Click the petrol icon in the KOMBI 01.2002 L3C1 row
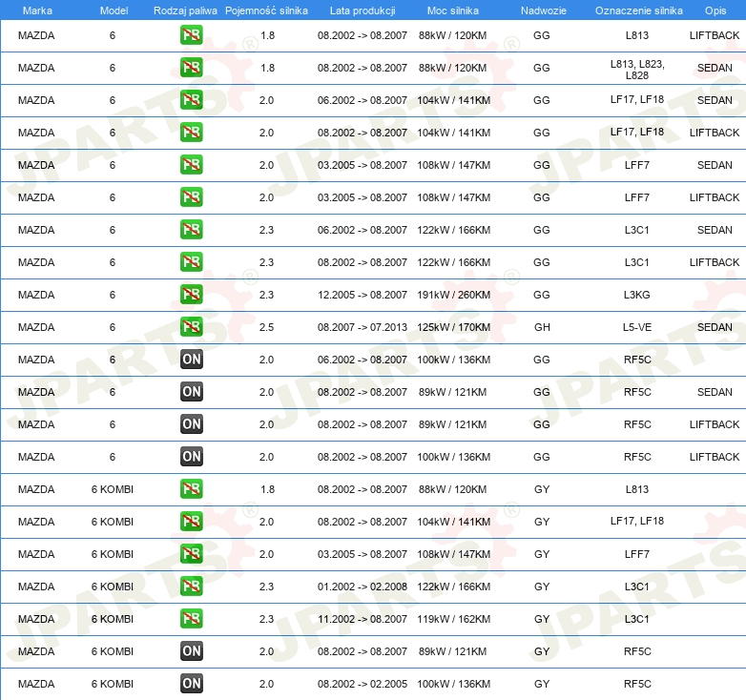 click(x=191, y=586)
